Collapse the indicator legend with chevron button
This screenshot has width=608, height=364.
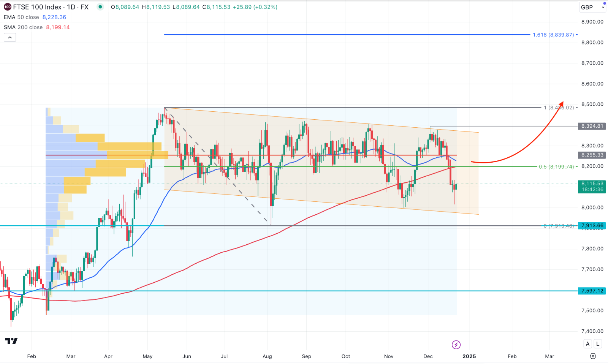tap(10, 37)
